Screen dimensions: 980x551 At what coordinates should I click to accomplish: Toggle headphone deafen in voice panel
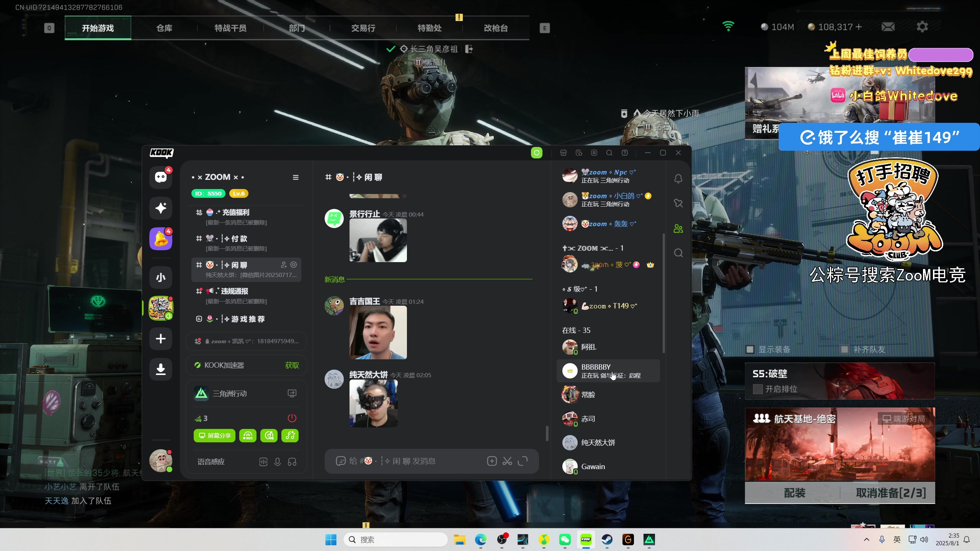292,462
